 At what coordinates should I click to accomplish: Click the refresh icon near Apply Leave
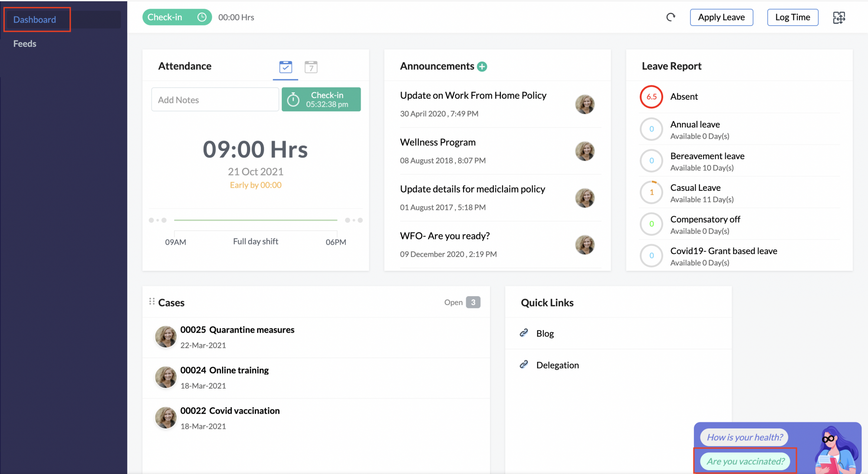point(671,17)
